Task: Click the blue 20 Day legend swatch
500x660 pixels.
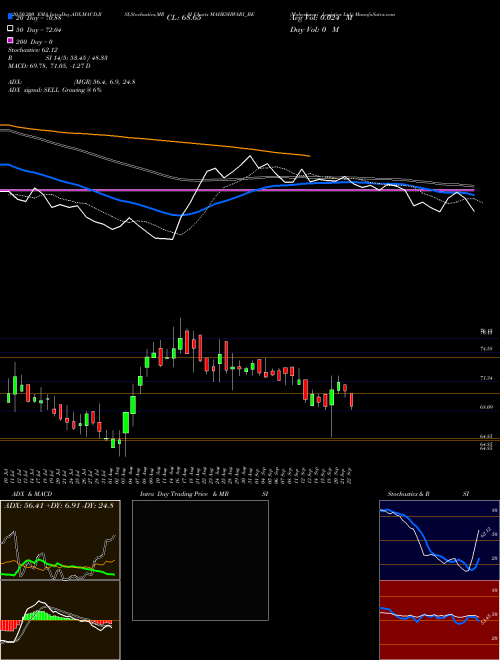Action: tap(11, 17)
